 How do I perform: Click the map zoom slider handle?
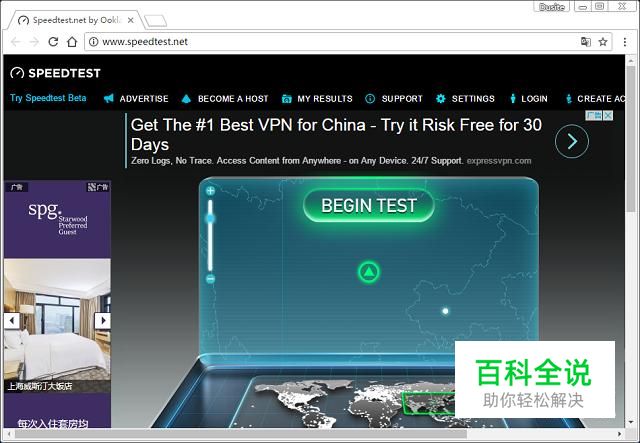pos(210,219)
